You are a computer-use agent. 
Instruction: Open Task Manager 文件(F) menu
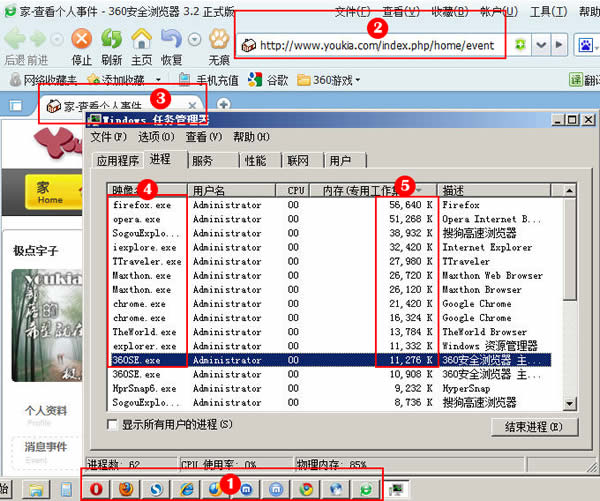pos(108,137)
